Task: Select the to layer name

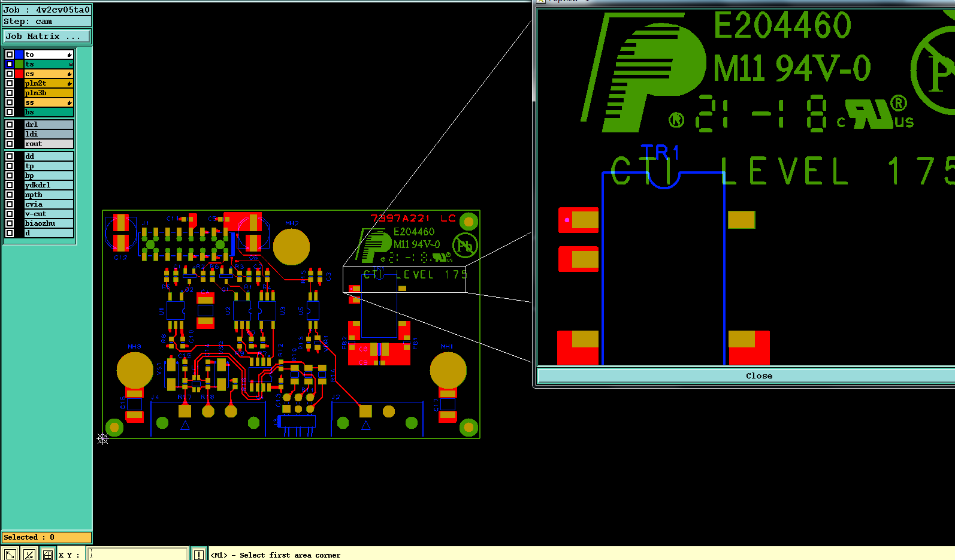Action: (49, 55)
